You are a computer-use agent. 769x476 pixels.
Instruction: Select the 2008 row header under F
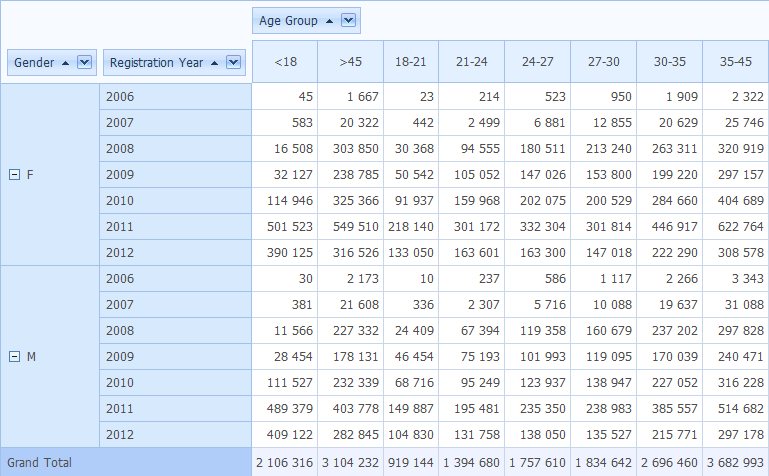[x=176, y=149]
